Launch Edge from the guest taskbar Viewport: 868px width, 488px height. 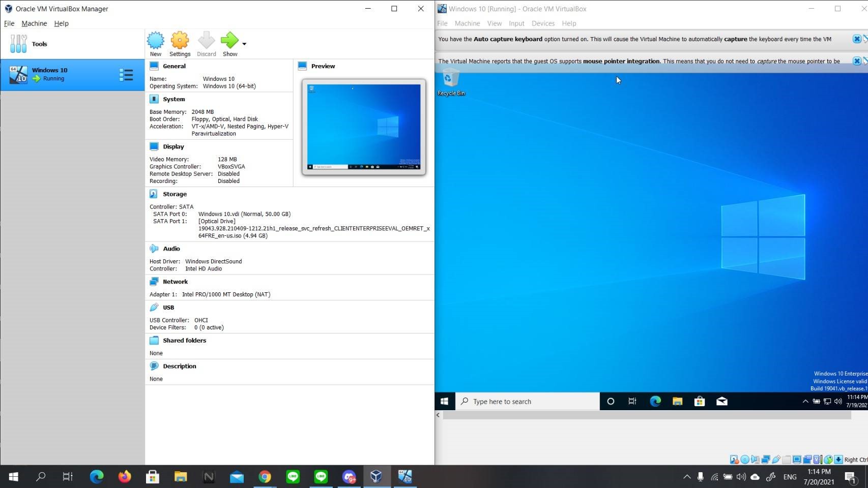pos(655,402)
